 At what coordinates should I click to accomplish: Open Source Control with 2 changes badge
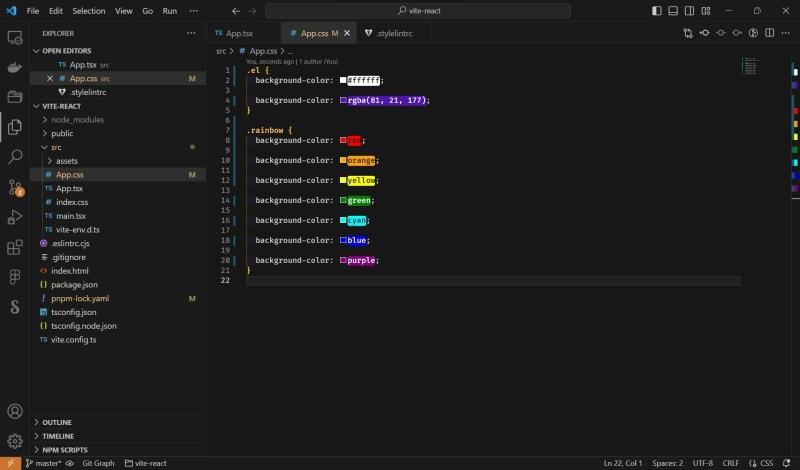pyautogui.click(x=15, y=187)
